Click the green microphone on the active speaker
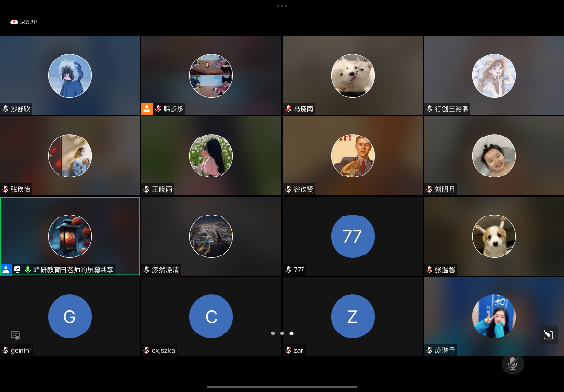 [x=28, y=269]
